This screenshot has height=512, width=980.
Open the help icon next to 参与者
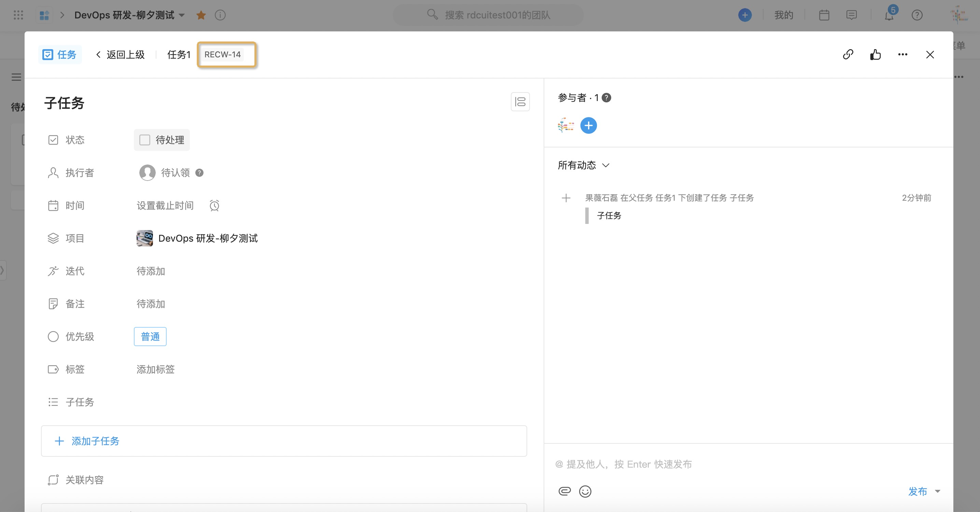point(606,98)
